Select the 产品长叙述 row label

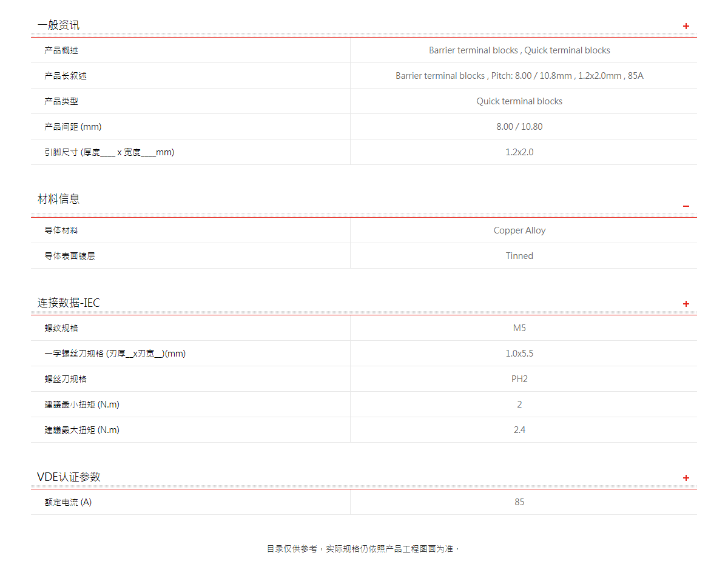[x=66, y=76]
